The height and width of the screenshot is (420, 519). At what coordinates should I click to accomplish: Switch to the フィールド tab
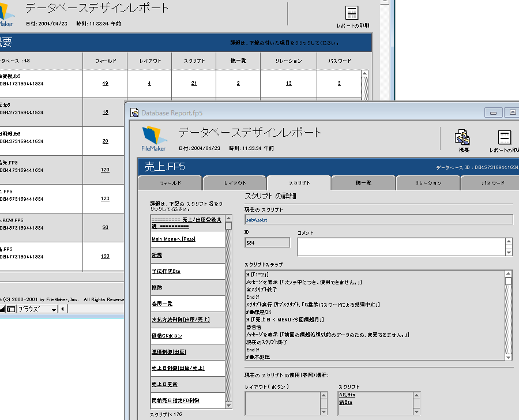coord(170,183)
